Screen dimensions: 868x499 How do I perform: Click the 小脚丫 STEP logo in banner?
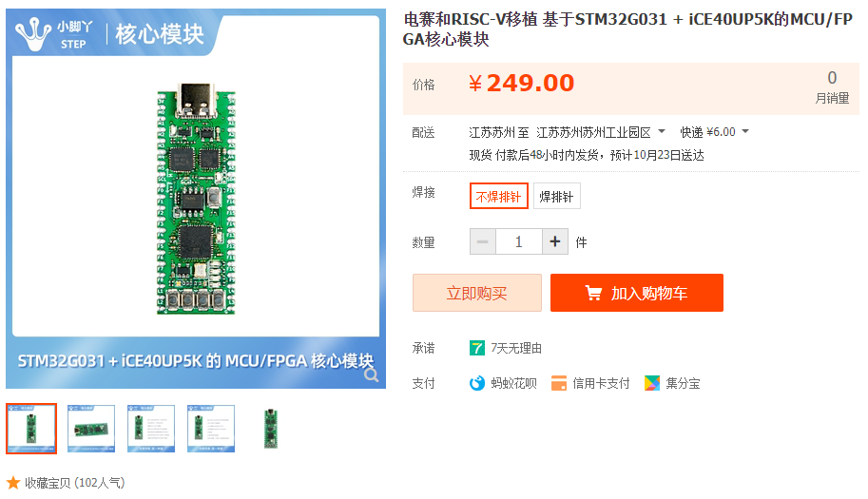[54, 34]
